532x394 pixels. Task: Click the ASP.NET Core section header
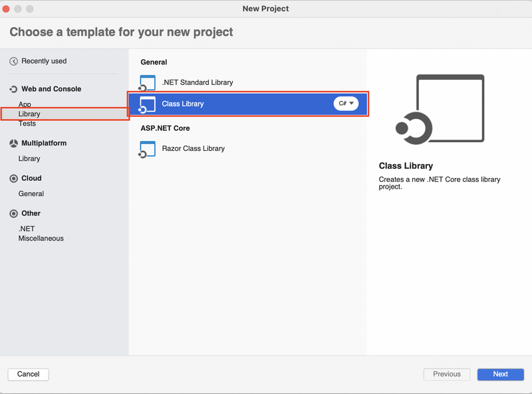(x=165, y=128)
